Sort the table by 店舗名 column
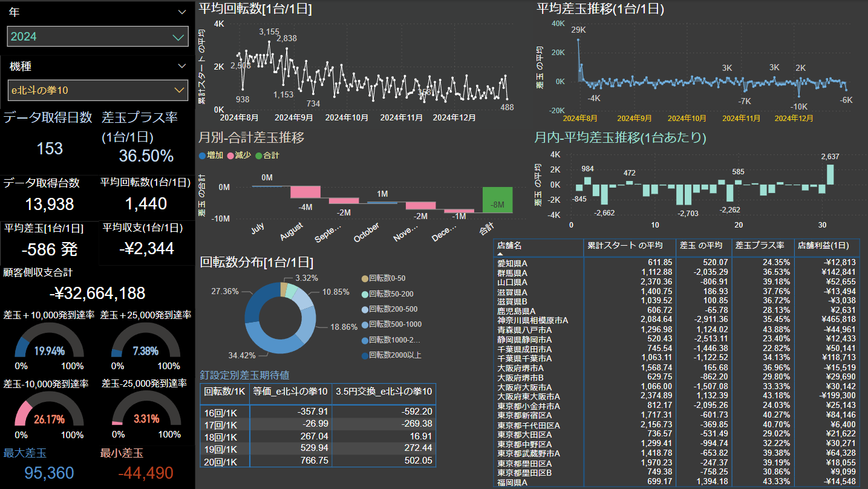The image size is (868, 489). coord(509,246)
